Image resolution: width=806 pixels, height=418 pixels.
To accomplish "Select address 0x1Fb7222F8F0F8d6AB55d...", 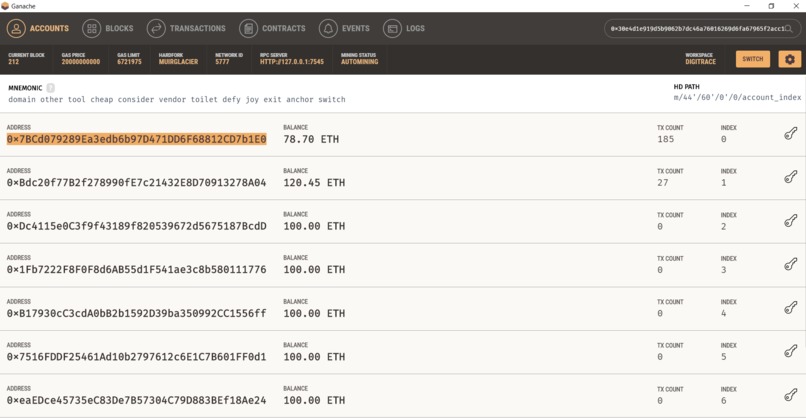I will click(x=136, y=269).
